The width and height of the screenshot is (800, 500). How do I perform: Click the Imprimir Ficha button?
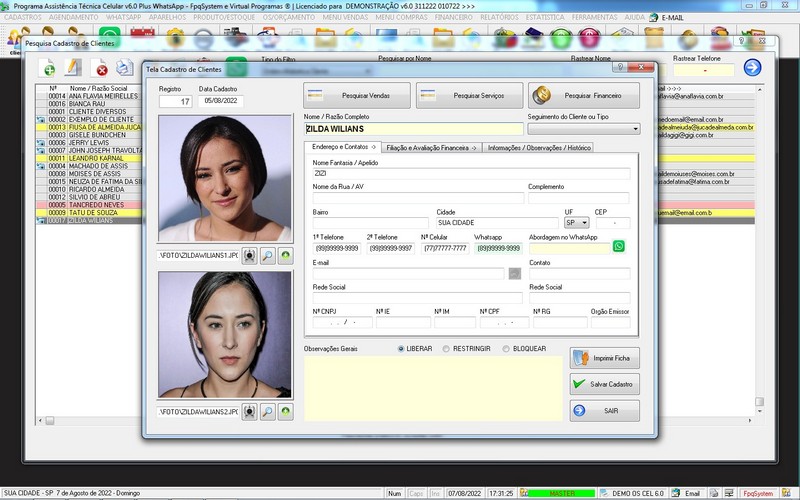tap(605, 358)
